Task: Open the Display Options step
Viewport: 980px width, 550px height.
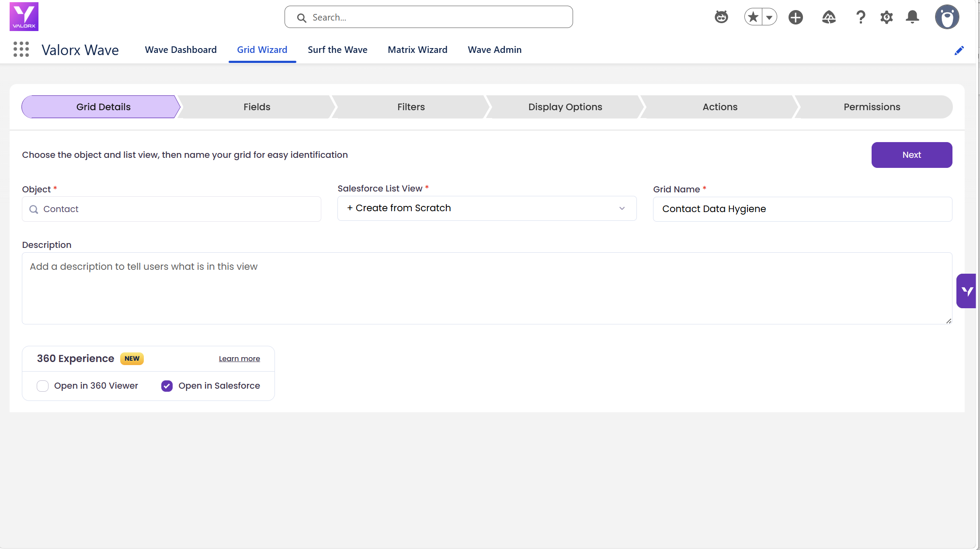Action: pyautogui.click(x=565, y=107)
